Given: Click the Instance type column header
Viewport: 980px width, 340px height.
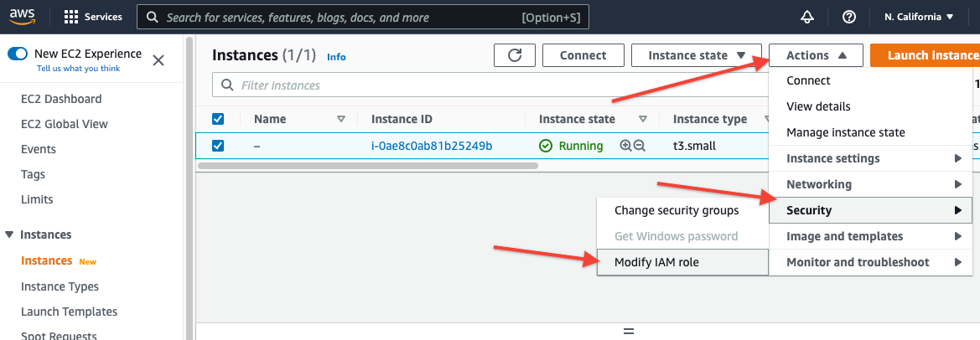Looking at the screenshot, I should point(710,119).
